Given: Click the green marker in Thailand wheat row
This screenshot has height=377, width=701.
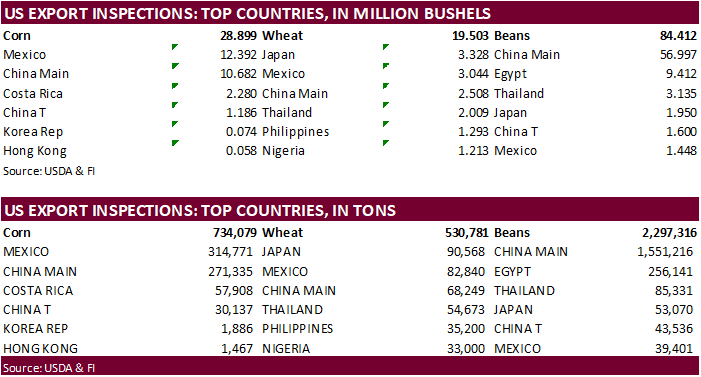Looking at the screenshot, I should click(x=386, y=105).
